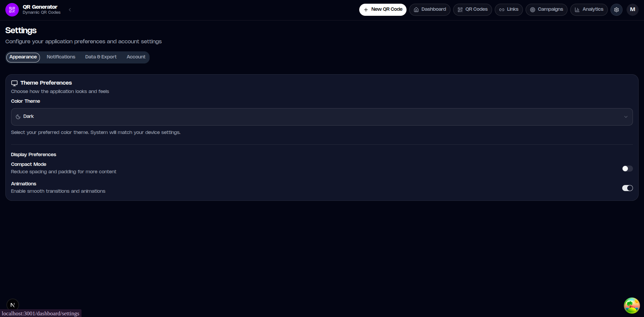
Task: Click 'Reduce spacing and padding for more content'
Action: (64, 172)
